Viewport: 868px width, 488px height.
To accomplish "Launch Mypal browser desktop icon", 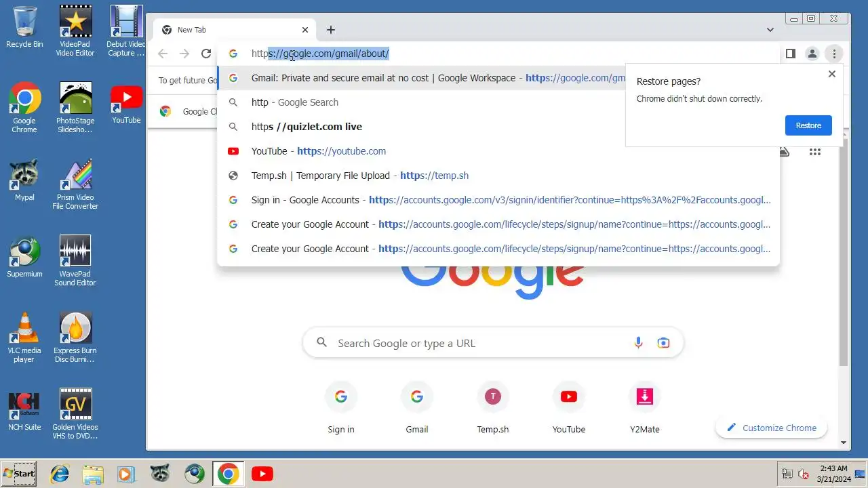I will click(x=24, y=180).
